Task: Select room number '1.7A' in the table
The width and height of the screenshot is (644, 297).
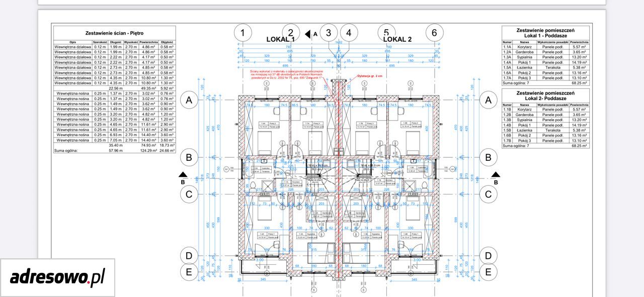Action: (x=507, y=78)
